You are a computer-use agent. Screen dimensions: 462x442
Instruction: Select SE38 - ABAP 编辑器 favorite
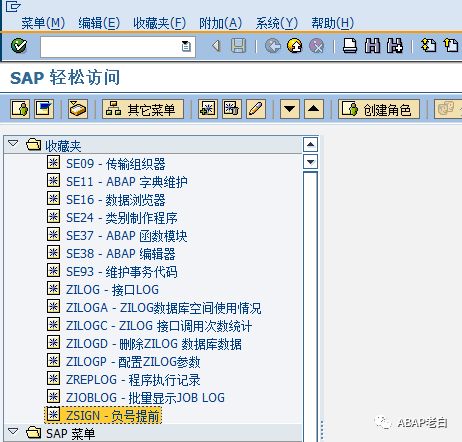121,254
